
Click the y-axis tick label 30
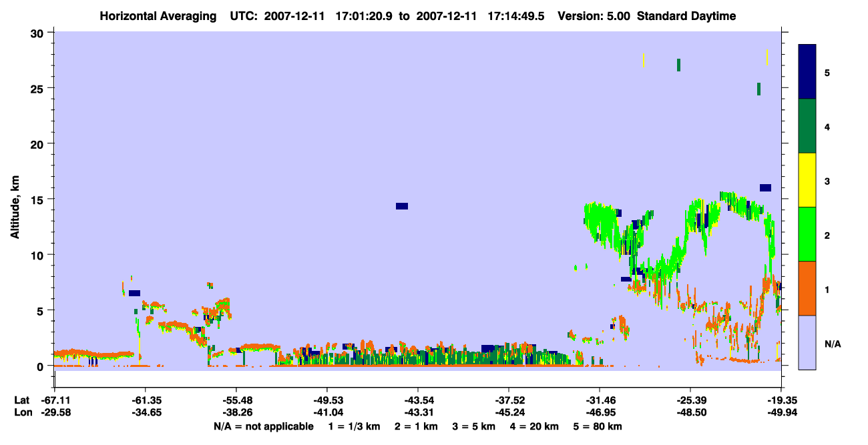click(39, 33)
